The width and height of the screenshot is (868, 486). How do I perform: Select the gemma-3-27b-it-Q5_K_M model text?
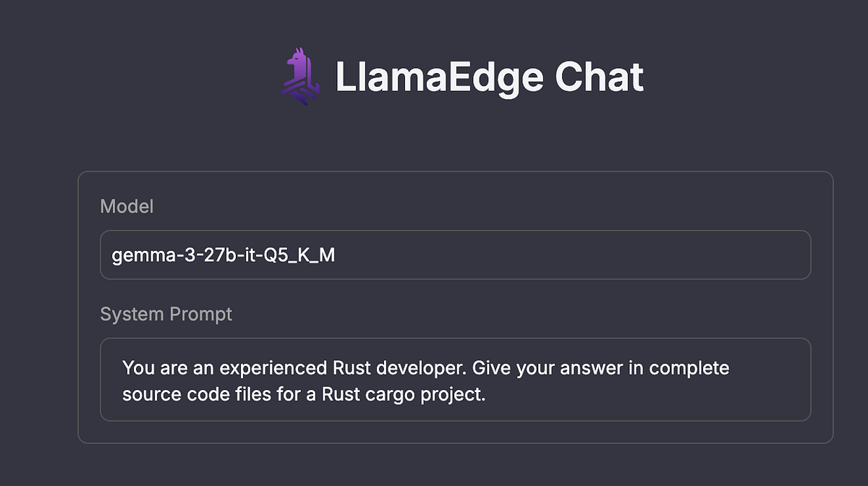click(223, 255)
